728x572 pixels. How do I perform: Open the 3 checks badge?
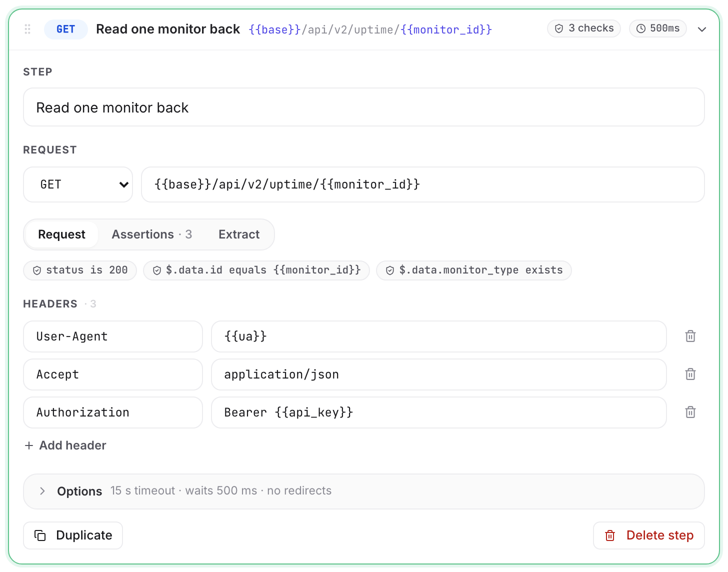pos(584,28)
